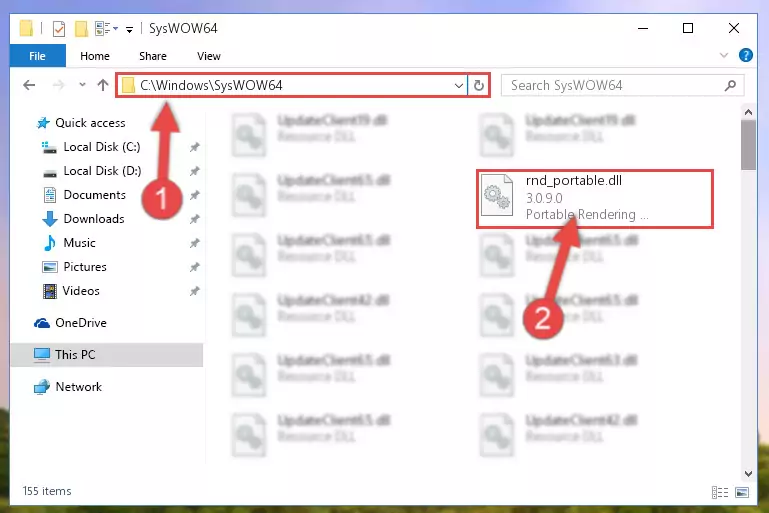Click the pin icon beside Videos
Viewport: 769px width, 513px height.
coord(195,291)
